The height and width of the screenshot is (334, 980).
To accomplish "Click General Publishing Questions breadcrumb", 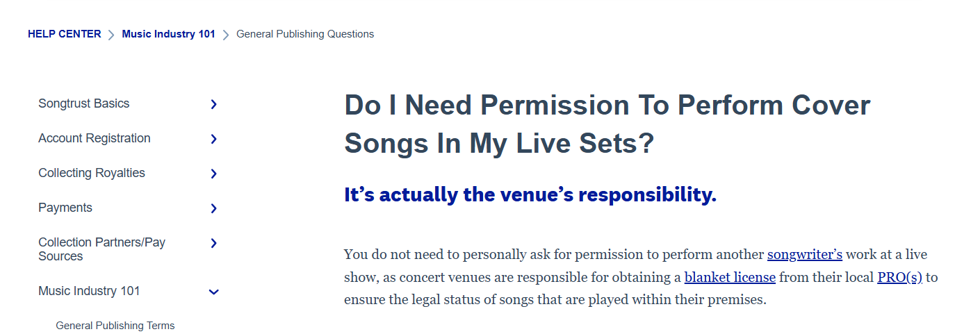I will [x=305, y=34].
